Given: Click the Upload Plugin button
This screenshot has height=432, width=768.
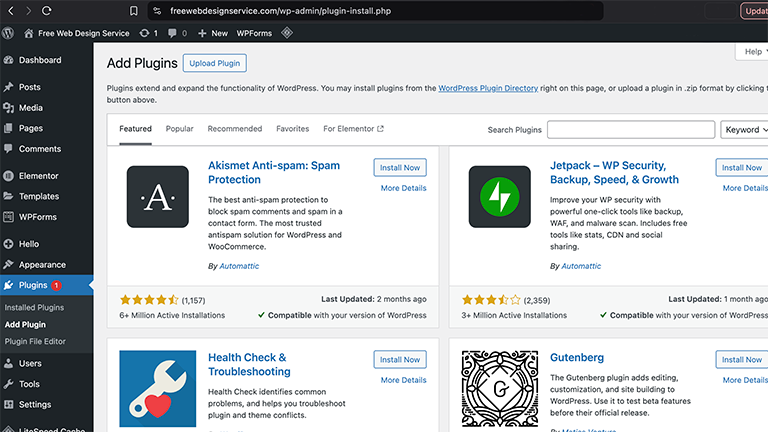Looking at the screenshot, I should click(215, 63).
